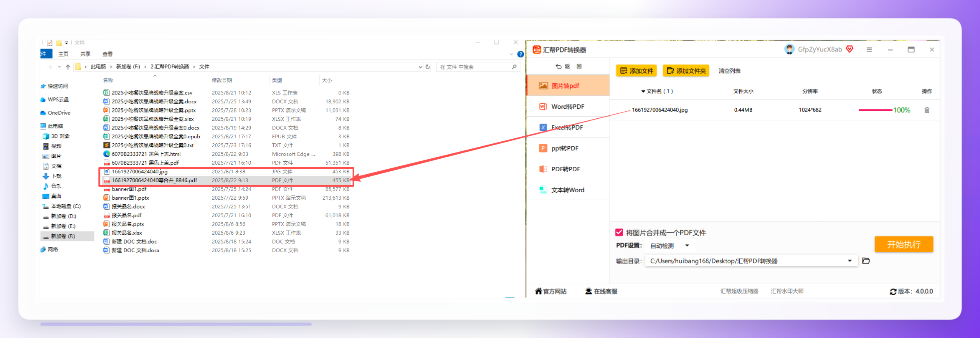
Task: Clear the list with 清空列表
Action: (729, 71)
